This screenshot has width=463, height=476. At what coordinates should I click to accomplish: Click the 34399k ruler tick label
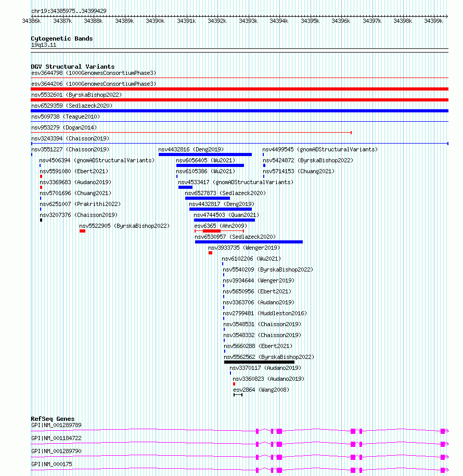click(x=433, y=21)
